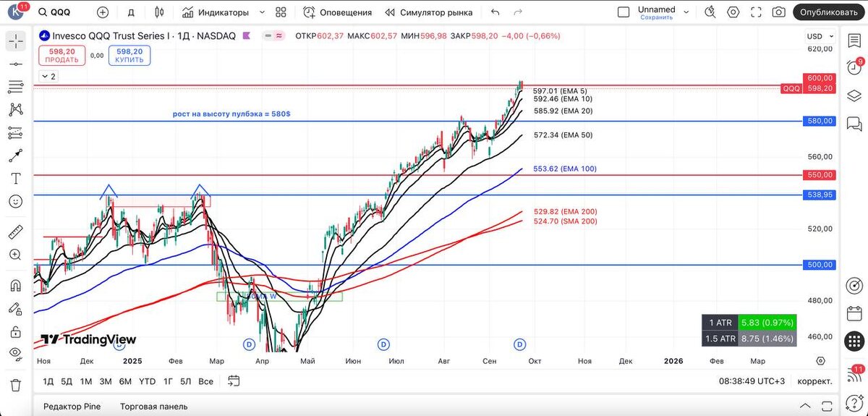The image size is (868, 416).
Task: Open the indicator templates grid icon
Action: click(x=281, y=12)
